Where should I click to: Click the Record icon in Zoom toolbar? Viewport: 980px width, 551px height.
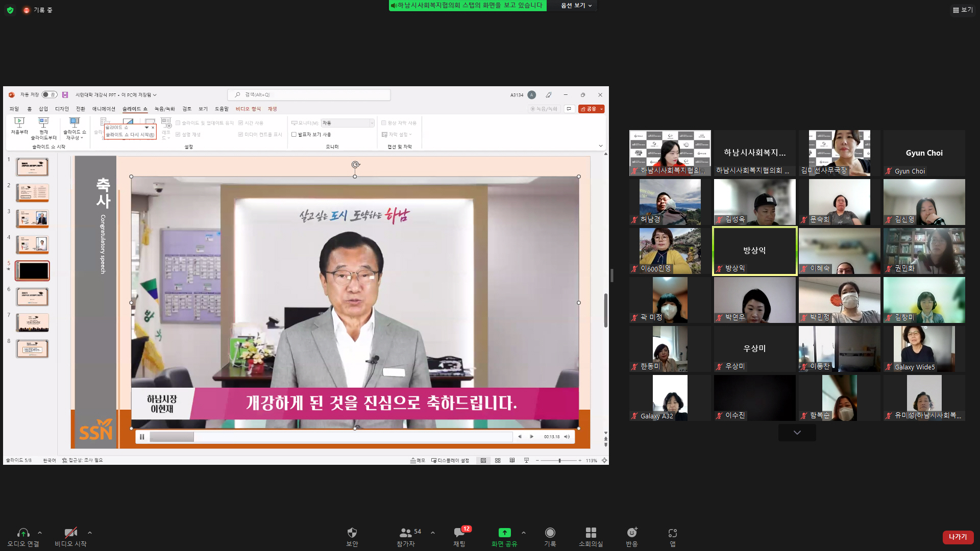click(550, 533)
